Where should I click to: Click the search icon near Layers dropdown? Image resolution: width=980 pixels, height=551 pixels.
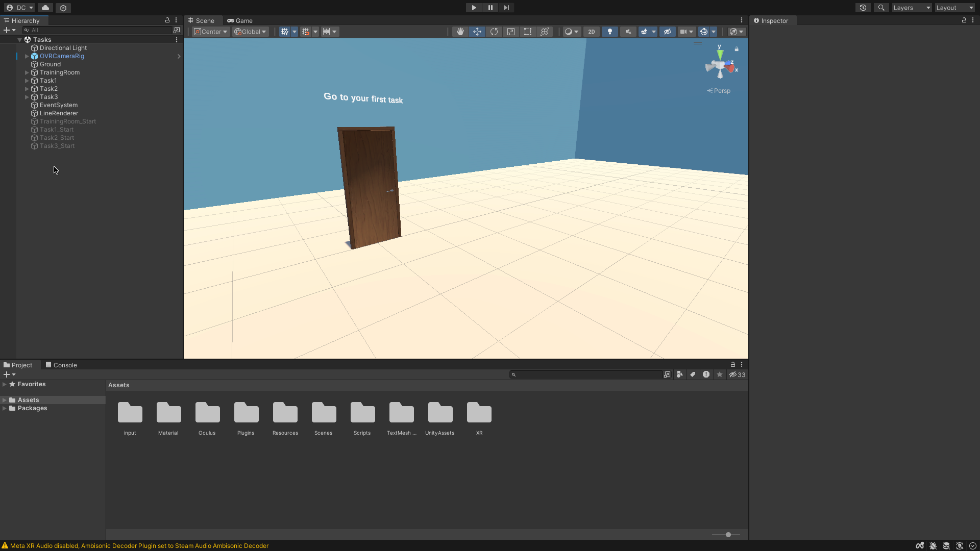pyautogui.click(x=881, y=8)
